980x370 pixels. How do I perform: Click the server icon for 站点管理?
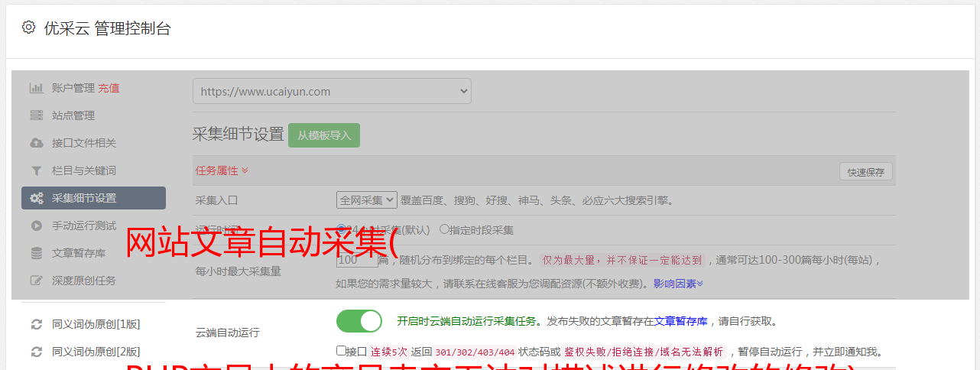36,115
